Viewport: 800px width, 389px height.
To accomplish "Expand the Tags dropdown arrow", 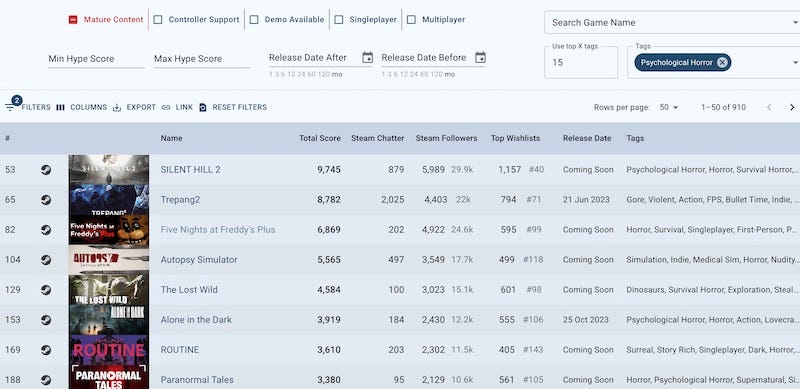I will tap(795, 62).
